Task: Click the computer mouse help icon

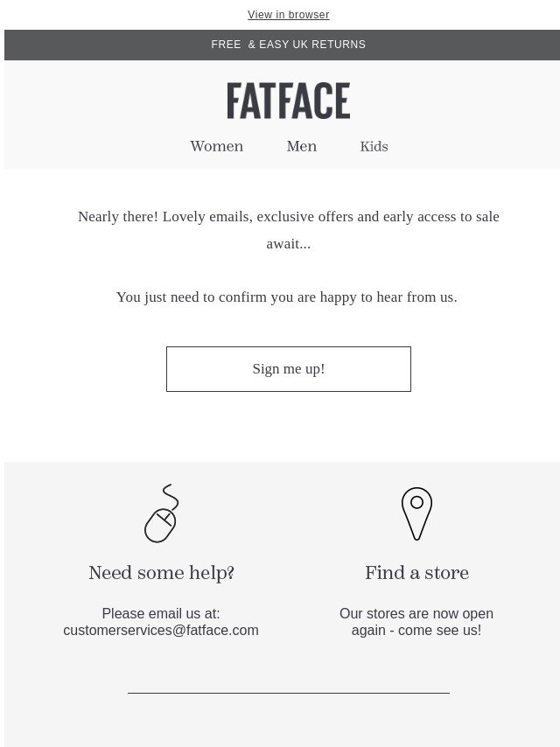Action: (161, 513)
